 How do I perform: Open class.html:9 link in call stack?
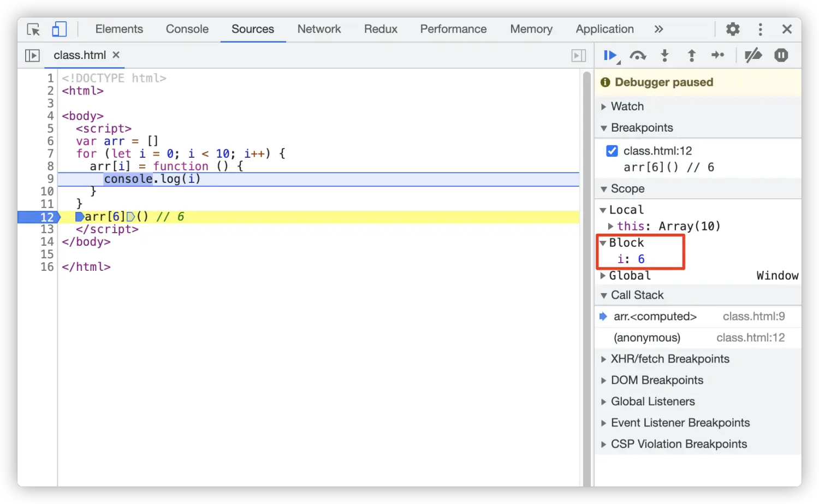(753, 317)
